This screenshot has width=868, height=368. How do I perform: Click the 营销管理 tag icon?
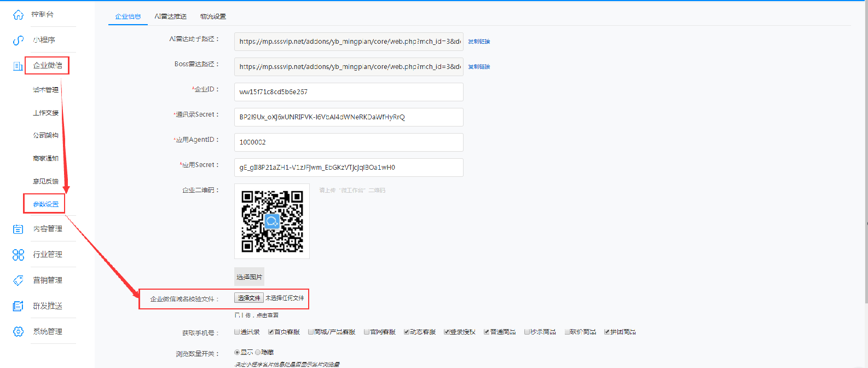click(x=18, y=280)
